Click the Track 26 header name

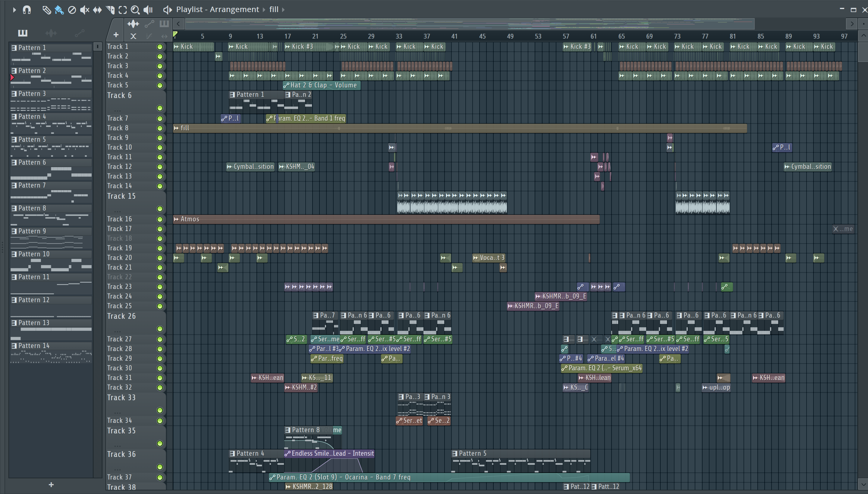(121, 316)
